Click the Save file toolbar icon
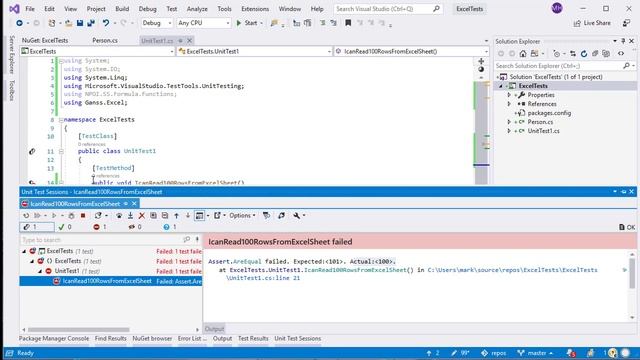The height and width of the screenshot is (360, 640). 80,23
